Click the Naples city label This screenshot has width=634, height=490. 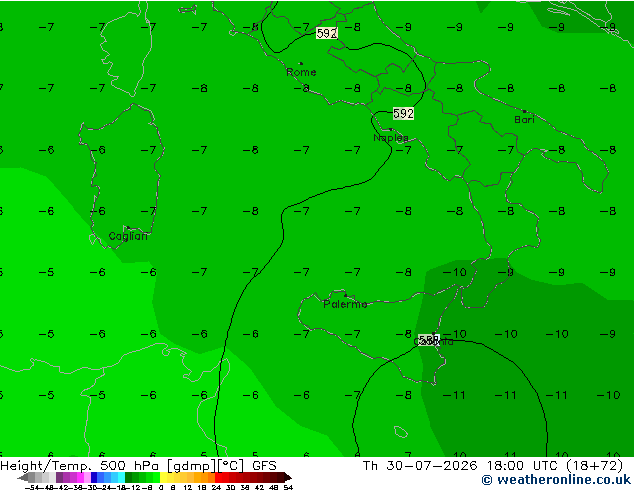pos(391,138)
